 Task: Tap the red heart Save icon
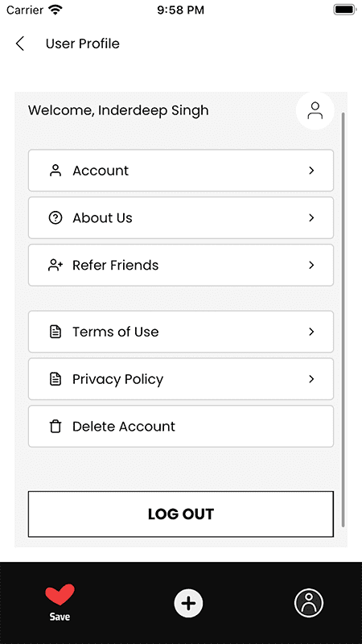60,595
